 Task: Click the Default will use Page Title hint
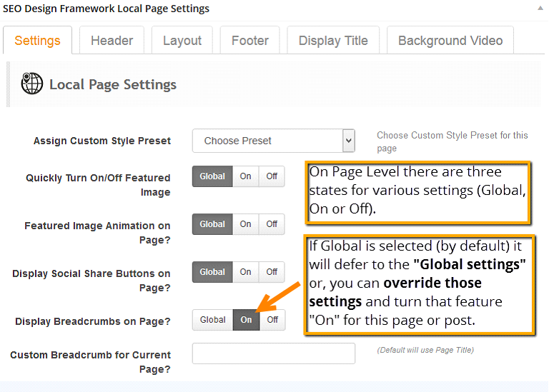click(425, 350)
